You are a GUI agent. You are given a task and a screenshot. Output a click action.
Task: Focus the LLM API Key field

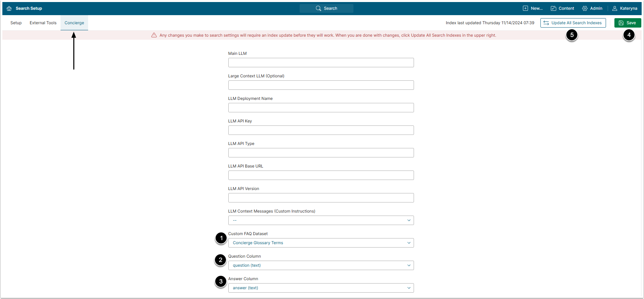[x=321, y=130]
